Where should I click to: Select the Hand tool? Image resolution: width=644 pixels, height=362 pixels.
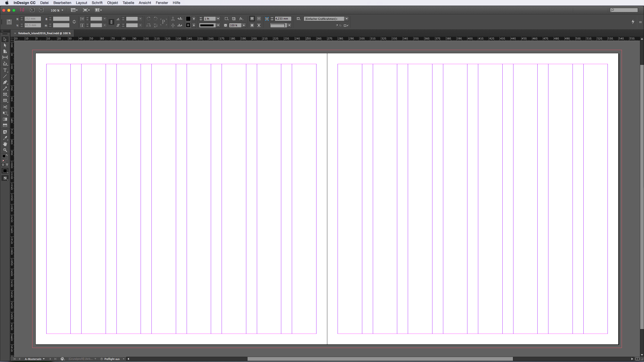[5, 144]
